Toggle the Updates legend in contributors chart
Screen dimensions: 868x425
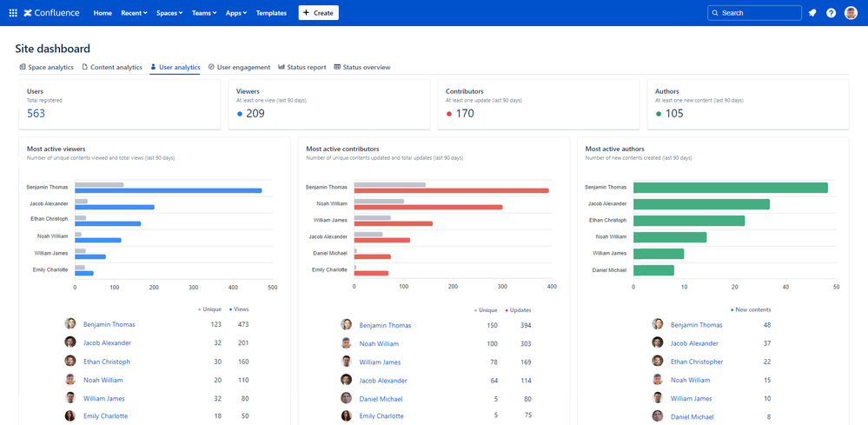pos(518,310)
